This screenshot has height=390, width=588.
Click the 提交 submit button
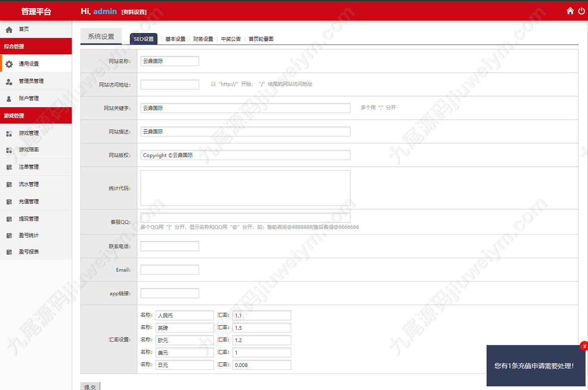point(90,386)
